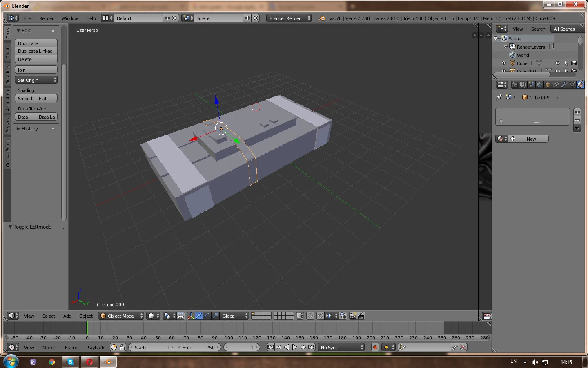Click the Timeline editor type clock icon
Screen dimensions: 588x368
pos(13,347)
